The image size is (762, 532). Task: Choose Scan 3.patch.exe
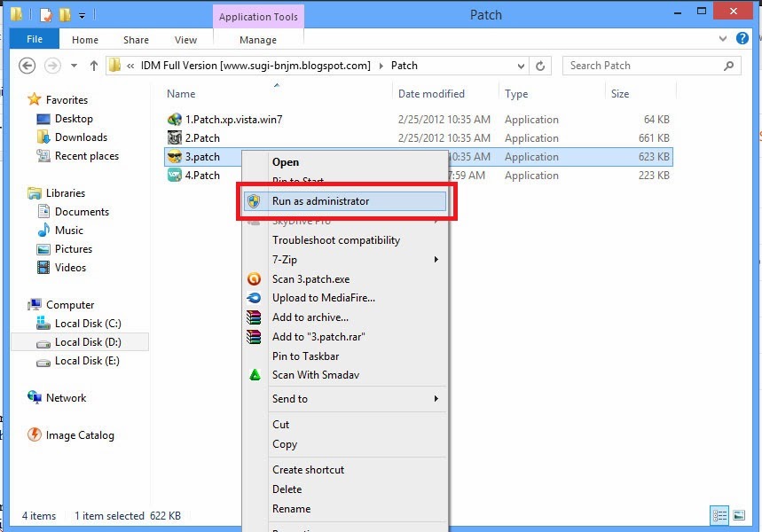click(344, 279)
